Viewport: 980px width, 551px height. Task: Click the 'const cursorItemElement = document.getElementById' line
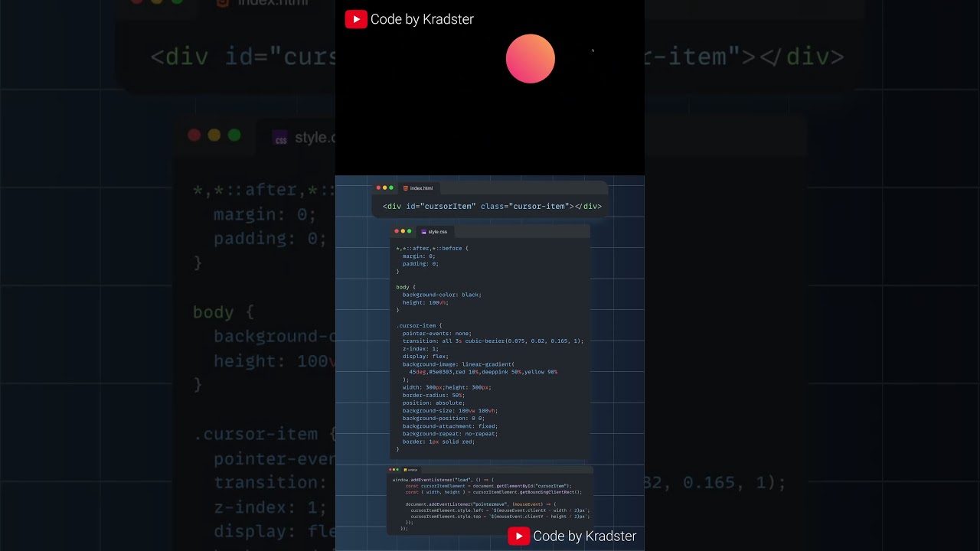point(488,486)
